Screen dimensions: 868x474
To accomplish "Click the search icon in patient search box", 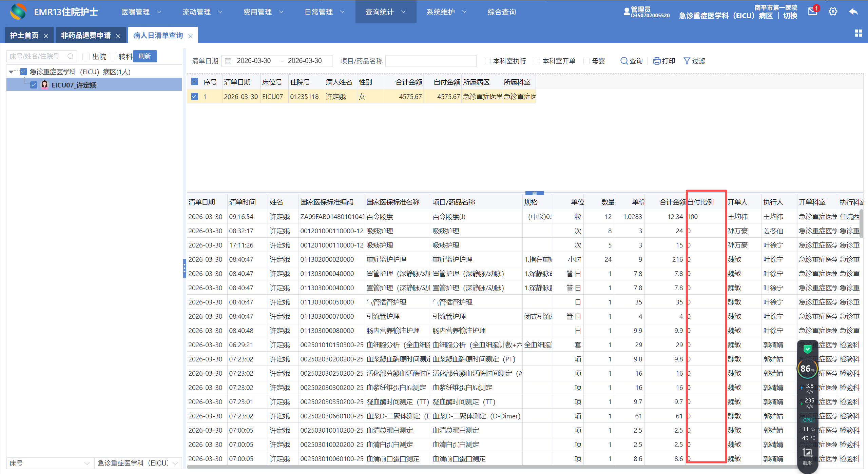I will click(70, 56).
